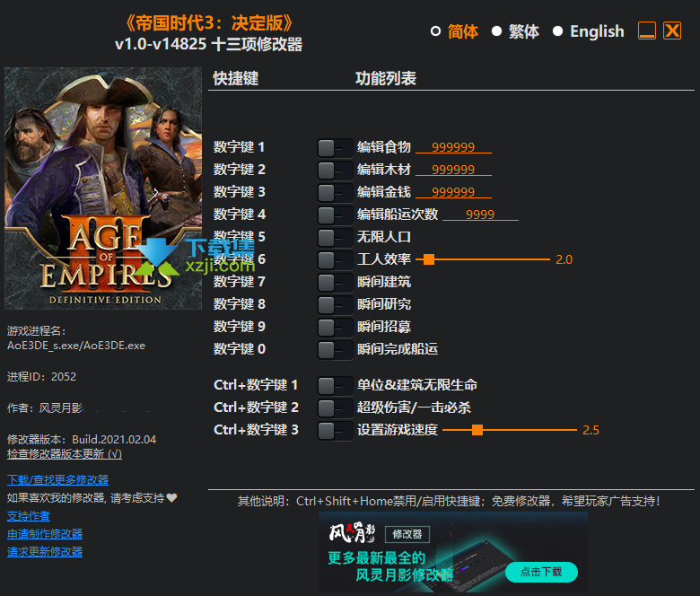Screen dimensions: 700x596
Task: Click the 支持作者 link
Action: pyautogui.click(x=29, y=516)
